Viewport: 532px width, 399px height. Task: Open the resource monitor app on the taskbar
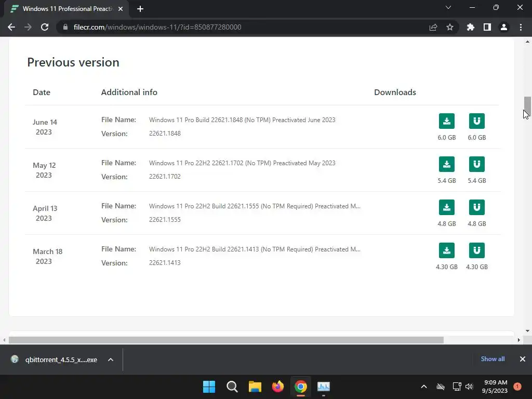(324, 387)
